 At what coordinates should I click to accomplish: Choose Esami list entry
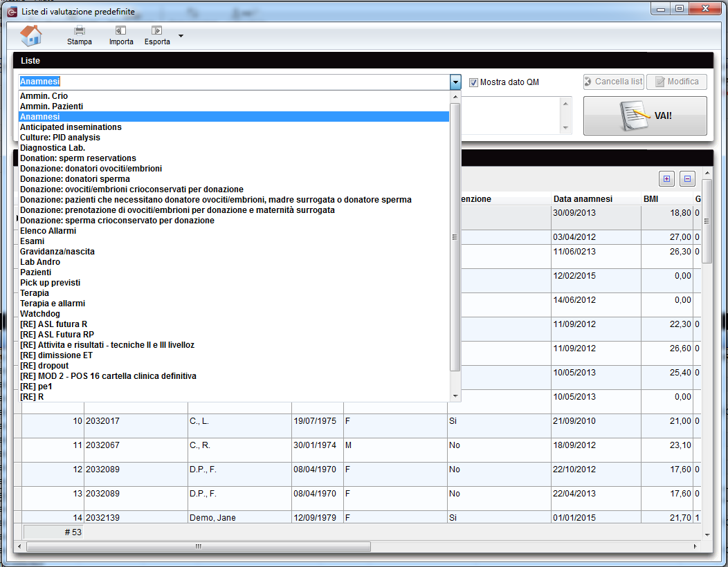coord(233,241)
